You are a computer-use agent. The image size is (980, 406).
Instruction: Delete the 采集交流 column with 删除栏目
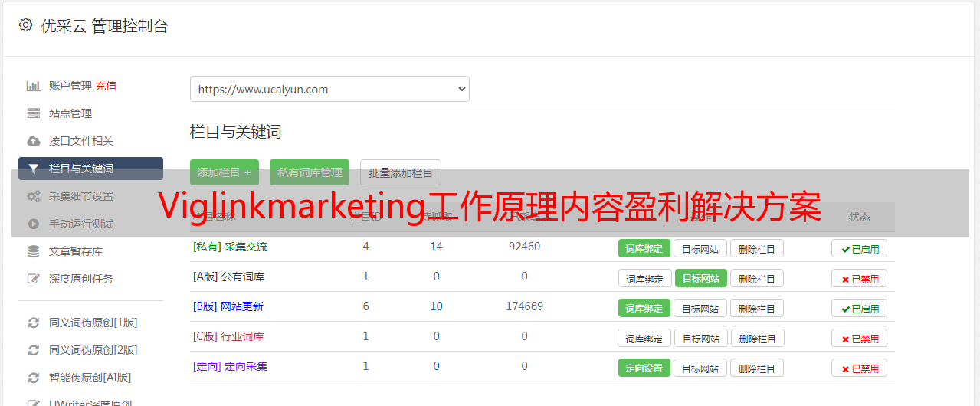point(757,248)
